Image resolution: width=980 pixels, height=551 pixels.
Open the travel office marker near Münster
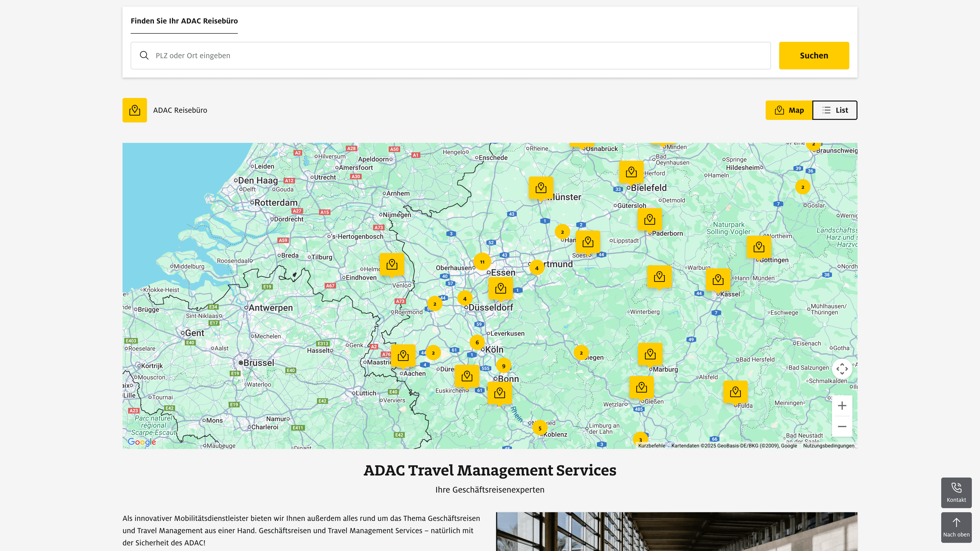tap(541, 188)
